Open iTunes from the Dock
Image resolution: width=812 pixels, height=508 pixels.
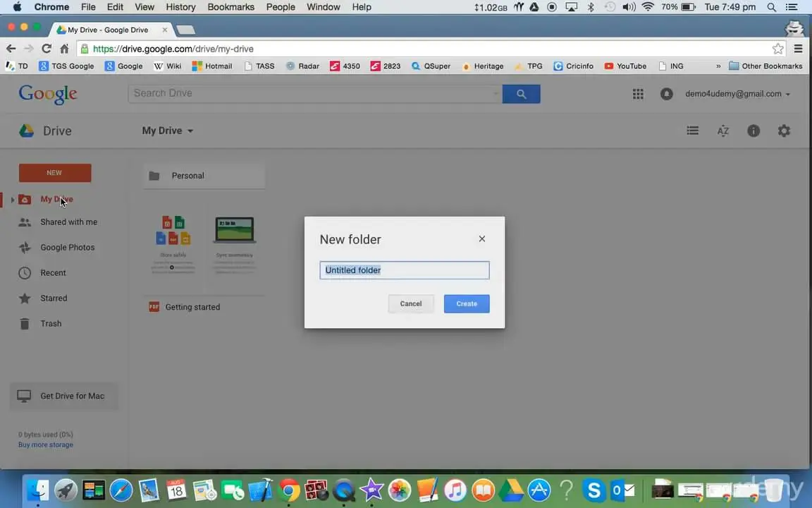point(455,490)
